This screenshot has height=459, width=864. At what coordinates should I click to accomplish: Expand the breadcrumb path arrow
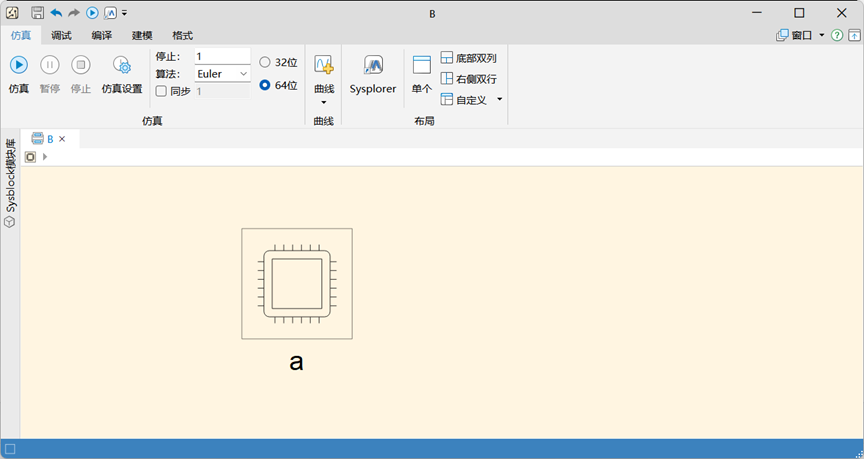(x=45, y=157)
